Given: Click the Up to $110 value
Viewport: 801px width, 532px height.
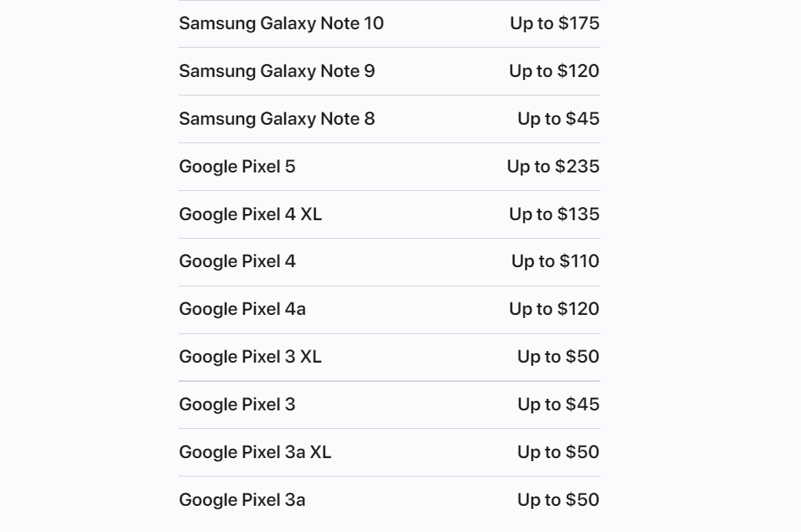Looking at the screenshot, I should tap(555, 262).
